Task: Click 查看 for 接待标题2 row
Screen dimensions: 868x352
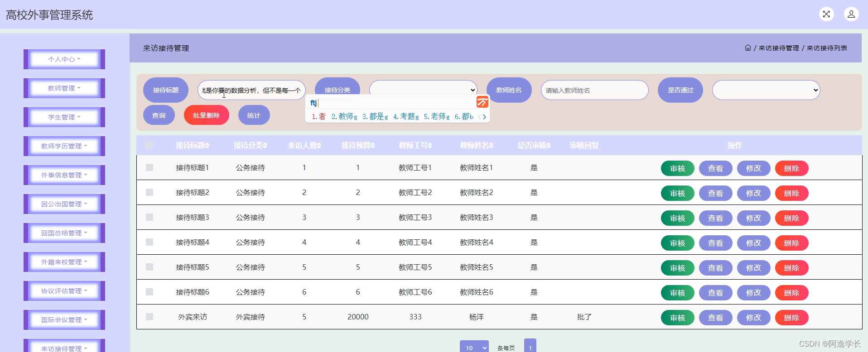Action: (x=716, y=193)
